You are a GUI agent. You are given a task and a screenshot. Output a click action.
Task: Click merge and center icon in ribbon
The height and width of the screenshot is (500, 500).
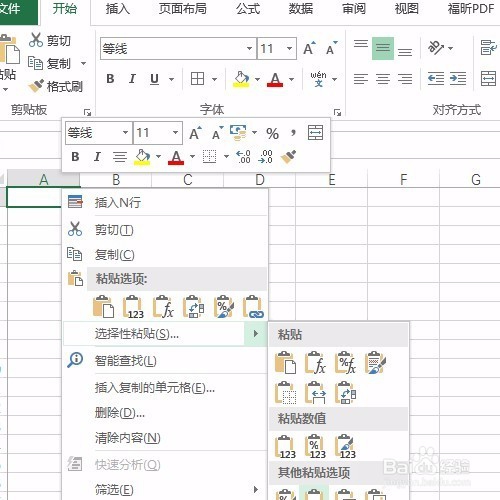pyautogui.click(x=488, y=79)
